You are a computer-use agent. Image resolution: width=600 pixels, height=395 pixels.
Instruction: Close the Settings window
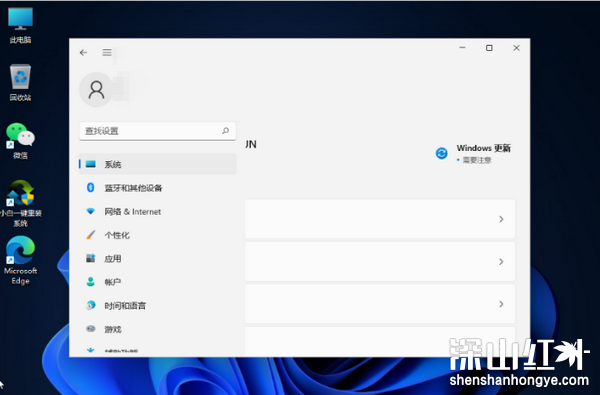point(516,48)
